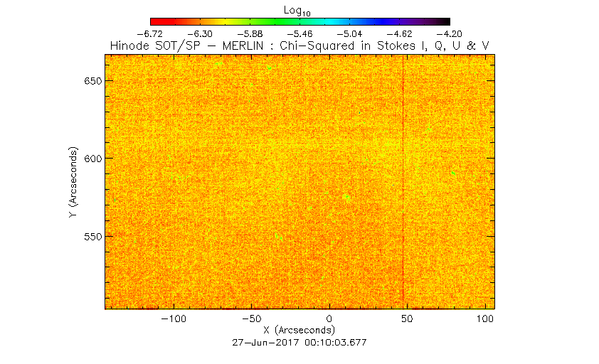599x364 pixels.
Task: Click the X (Arcseconds) axis label
Action: (x=299, y=331)
